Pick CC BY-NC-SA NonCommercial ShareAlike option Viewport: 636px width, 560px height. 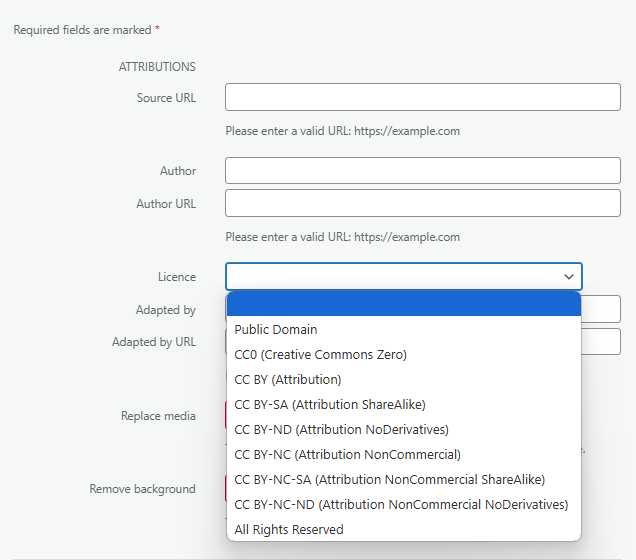404,479
